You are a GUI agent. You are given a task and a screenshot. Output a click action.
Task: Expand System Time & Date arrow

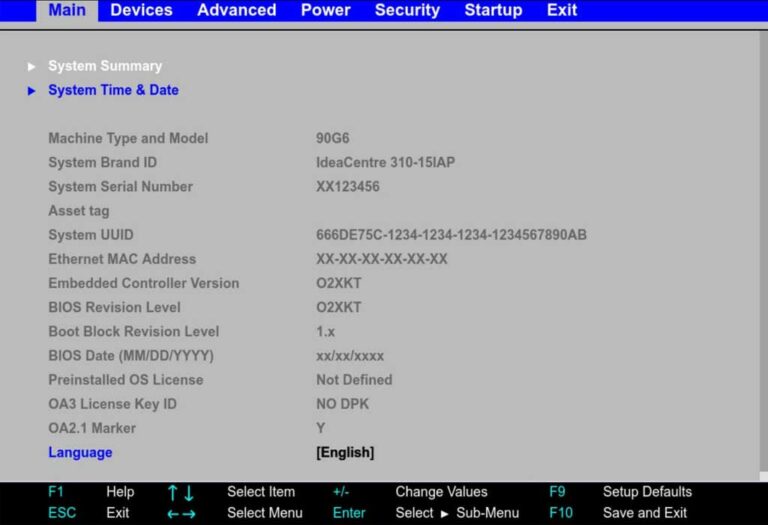[x=32, y=91]
